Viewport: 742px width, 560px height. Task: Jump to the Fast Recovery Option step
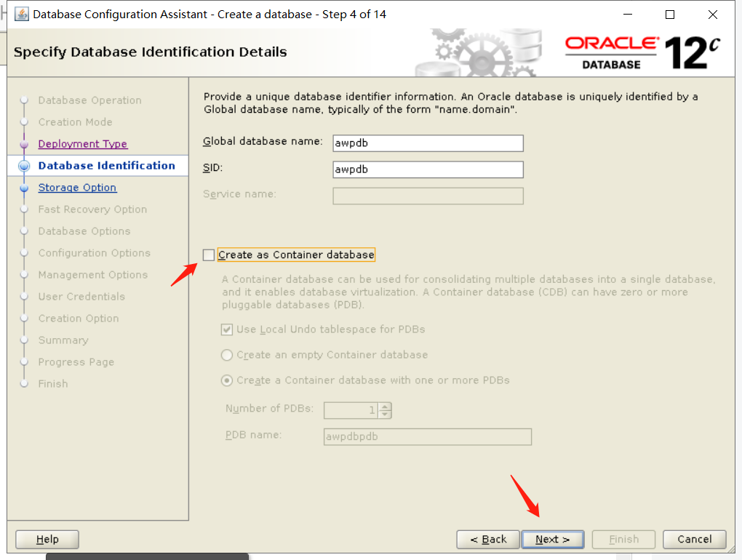(92, 209)
